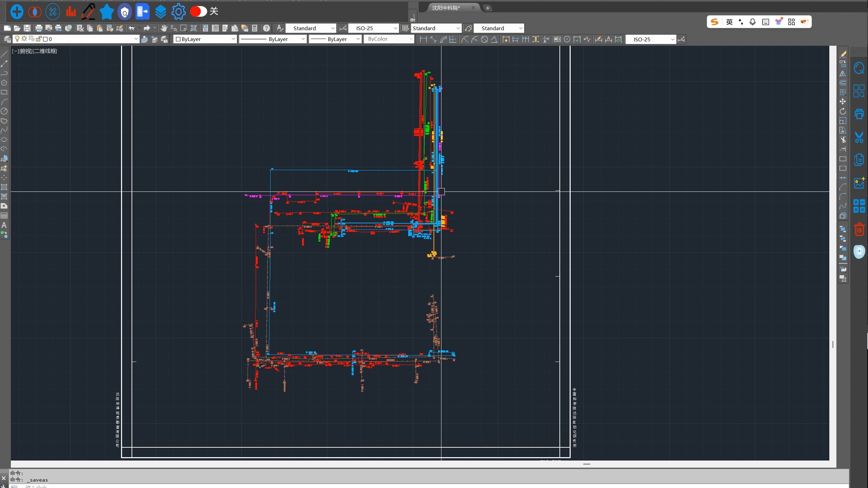Open the calculator tool icon
The height and width of the screenshot is (488, 868).
coord(255,28)
